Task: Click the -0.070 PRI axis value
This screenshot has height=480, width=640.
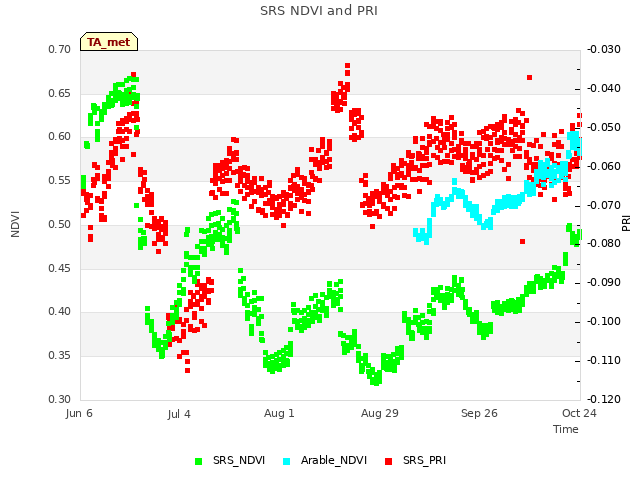Action: tap(604, 205)
